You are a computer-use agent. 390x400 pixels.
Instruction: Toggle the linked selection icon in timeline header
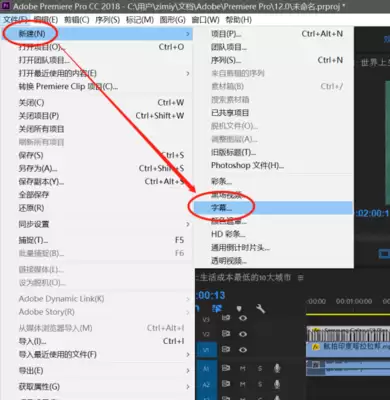217,309
